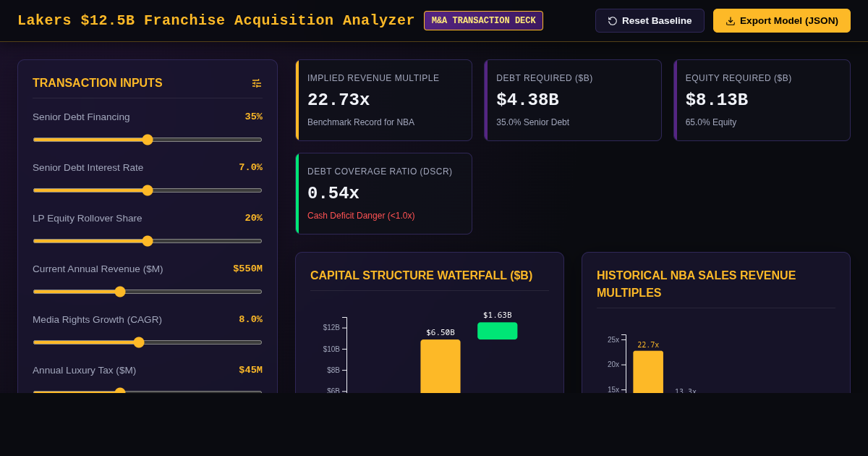Export the model as JSON
The image size is (868, 456).
click(x=782, y=20)
